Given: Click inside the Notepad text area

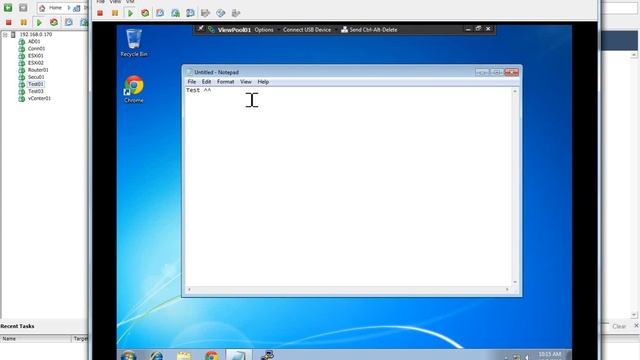Looking at the screenshot, I should 348,186.
